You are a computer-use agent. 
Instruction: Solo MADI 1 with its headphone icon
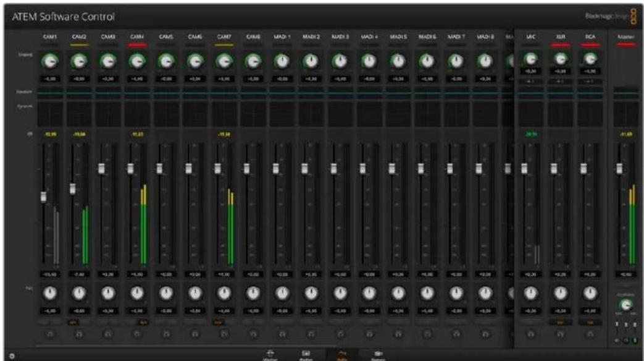point(282,334)
